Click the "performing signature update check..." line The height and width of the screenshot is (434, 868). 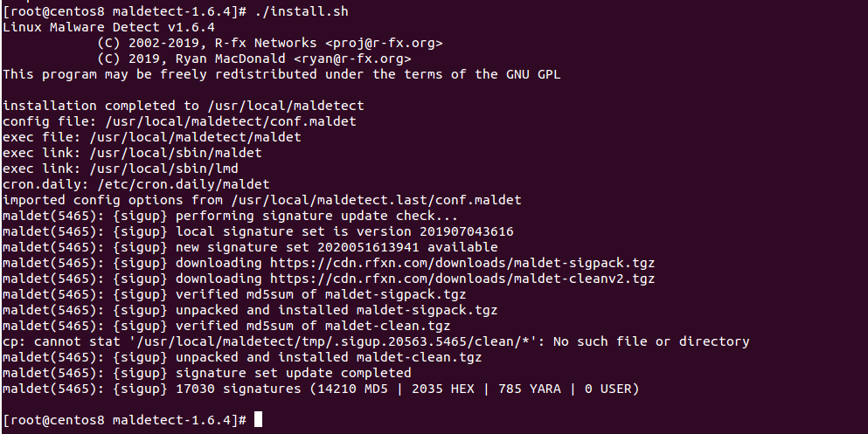coord(316,216)
